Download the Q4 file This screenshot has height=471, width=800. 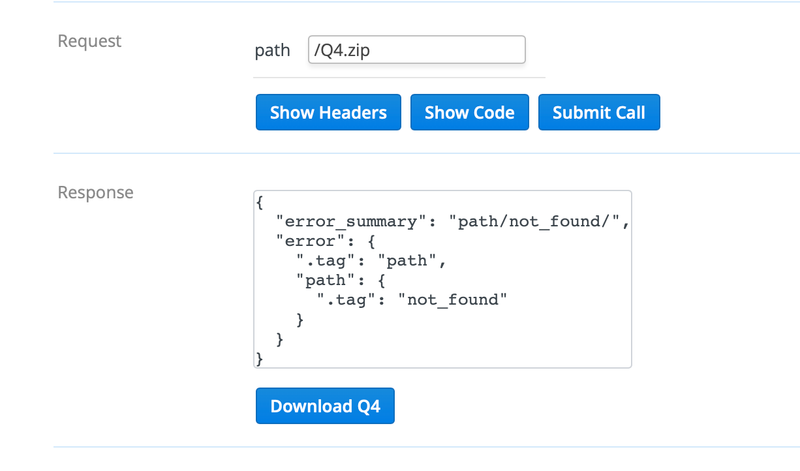[325, 406]
